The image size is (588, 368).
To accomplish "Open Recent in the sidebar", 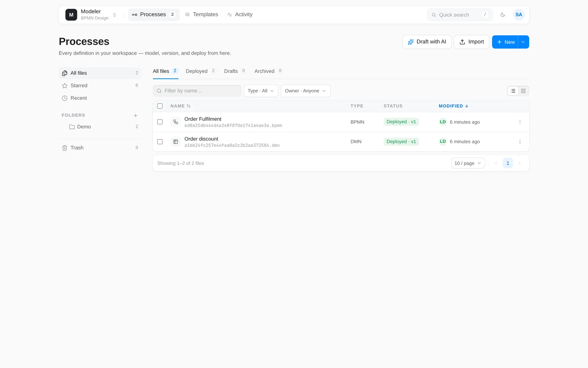I will pos(100,98).
